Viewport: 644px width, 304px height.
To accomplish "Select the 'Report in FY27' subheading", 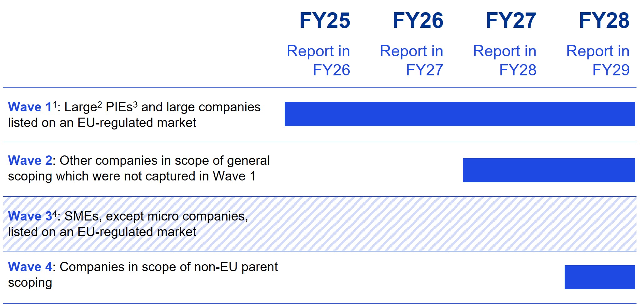I will click(412, 60).
